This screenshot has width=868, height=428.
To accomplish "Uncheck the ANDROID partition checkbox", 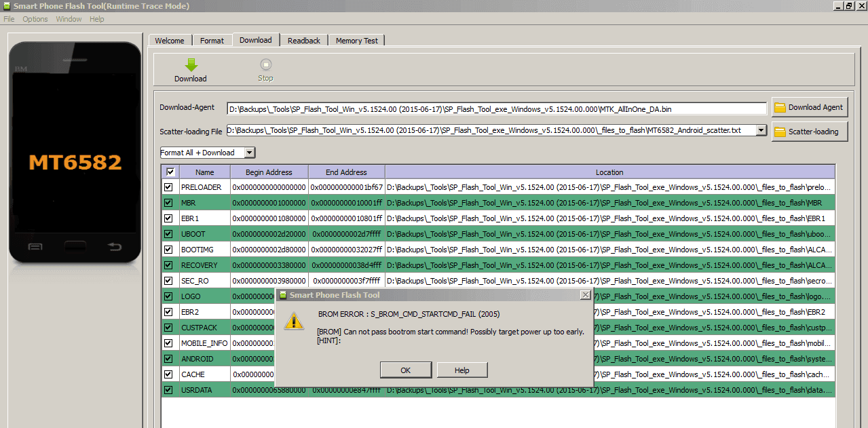I will point(168,359).
